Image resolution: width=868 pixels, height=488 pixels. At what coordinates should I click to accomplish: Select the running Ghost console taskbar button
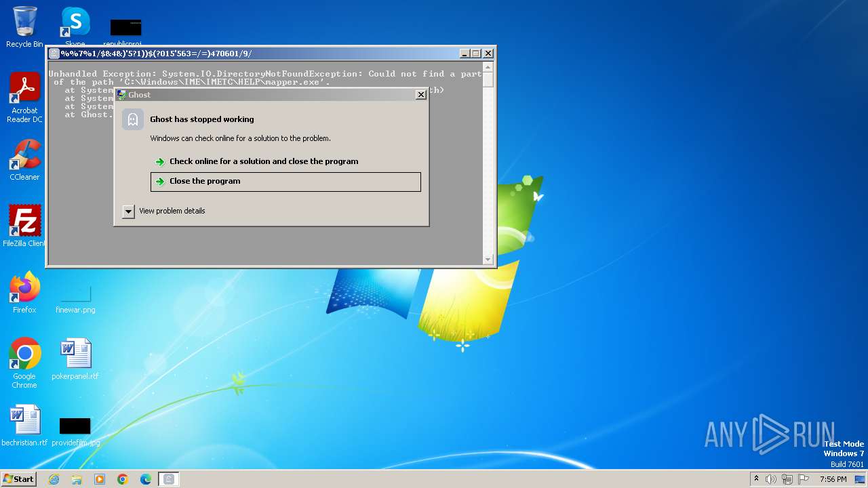[x=169, y=479]
